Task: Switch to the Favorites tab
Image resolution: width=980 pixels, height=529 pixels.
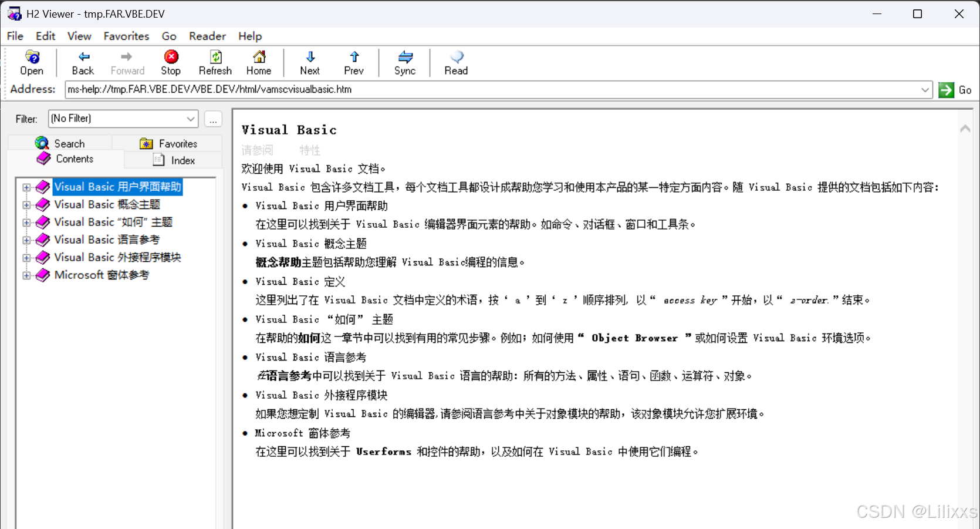Action: [168, 143]
